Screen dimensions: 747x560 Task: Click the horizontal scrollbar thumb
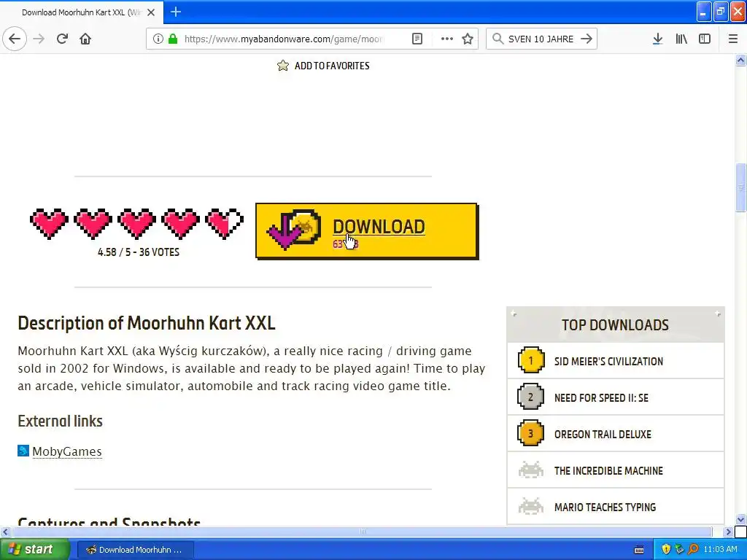[x=362, y=532]
